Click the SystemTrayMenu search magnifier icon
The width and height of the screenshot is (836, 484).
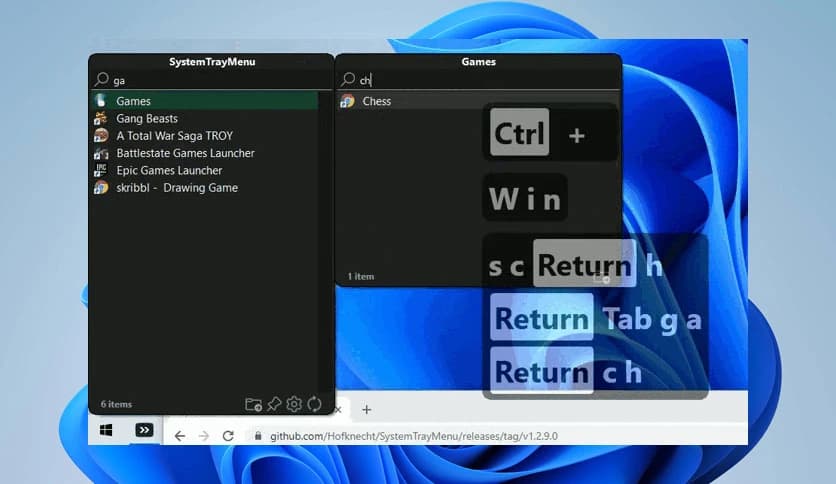(x=101, y=79)
